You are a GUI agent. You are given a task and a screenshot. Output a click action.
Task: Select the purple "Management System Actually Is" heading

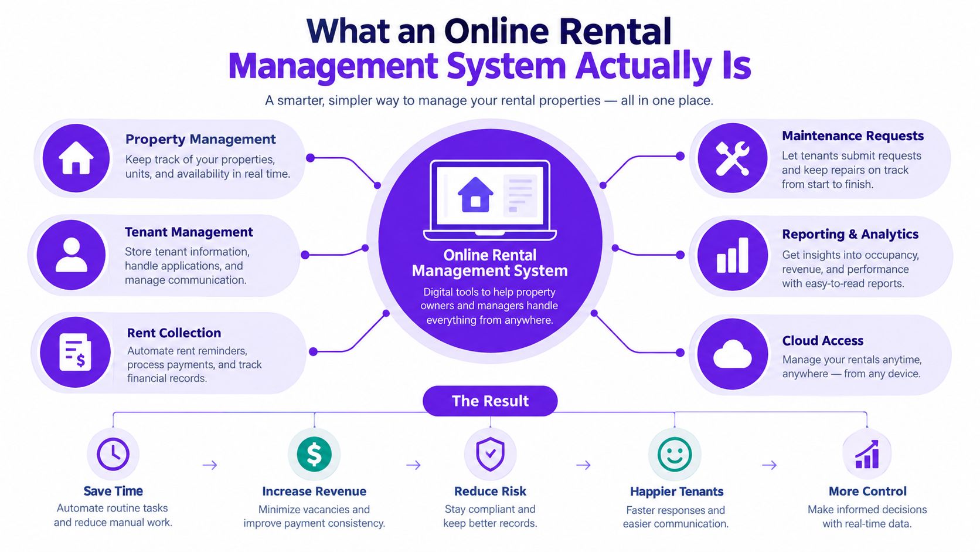click(x=489, y=66)
